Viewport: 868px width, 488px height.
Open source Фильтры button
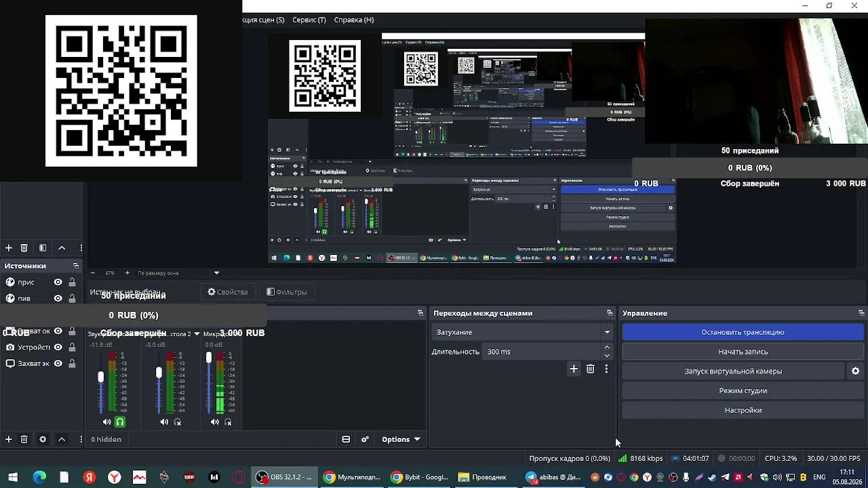[287, 292]
